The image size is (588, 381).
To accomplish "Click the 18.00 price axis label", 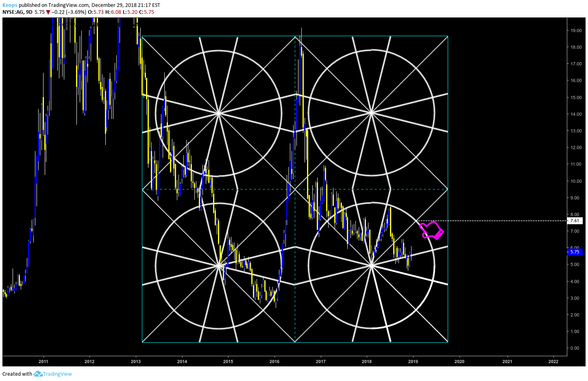I will point(576,47).
